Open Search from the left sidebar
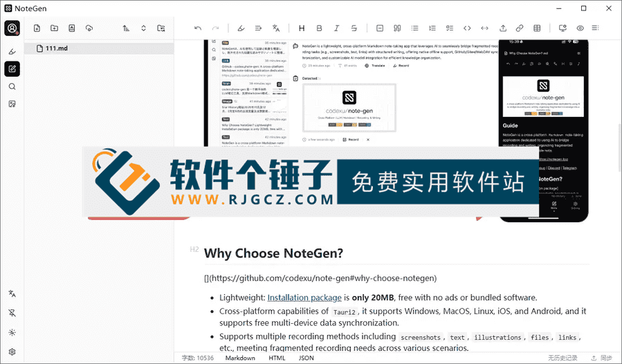 (x=12, y=87)
